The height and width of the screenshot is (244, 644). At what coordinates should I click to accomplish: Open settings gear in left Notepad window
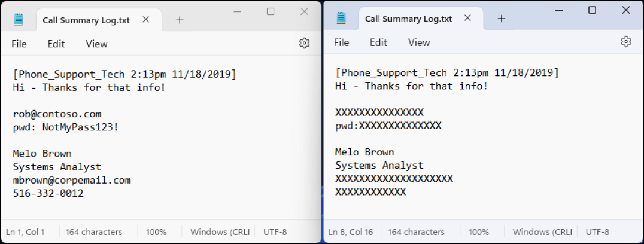(x=304, y=43)
